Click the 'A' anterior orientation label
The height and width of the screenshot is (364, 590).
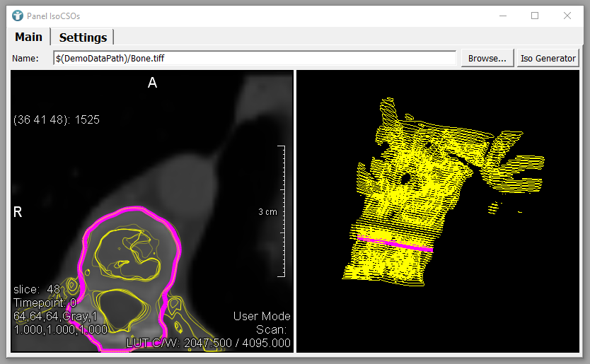pos(152,83)
